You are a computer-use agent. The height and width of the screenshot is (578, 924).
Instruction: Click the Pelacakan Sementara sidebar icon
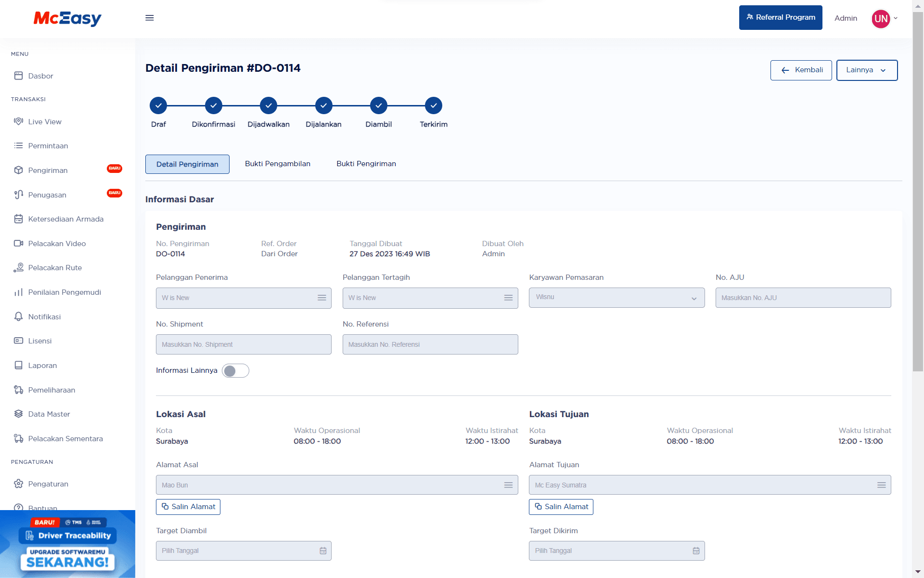click(x=18, y=438)
